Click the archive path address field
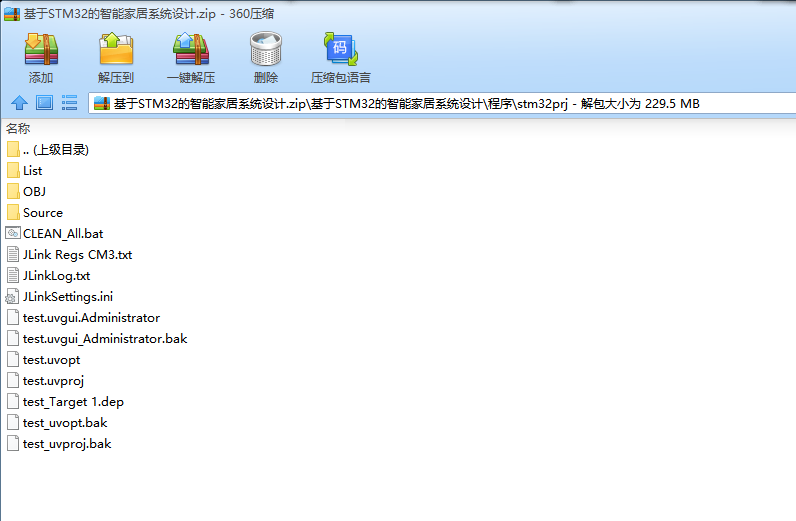This screenshot has height=521, width=796. [x=442, y=104]
